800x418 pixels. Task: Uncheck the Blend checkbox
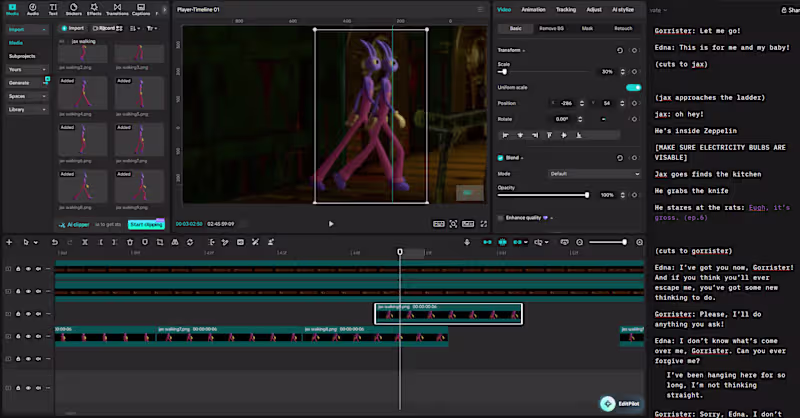(501, 158)
